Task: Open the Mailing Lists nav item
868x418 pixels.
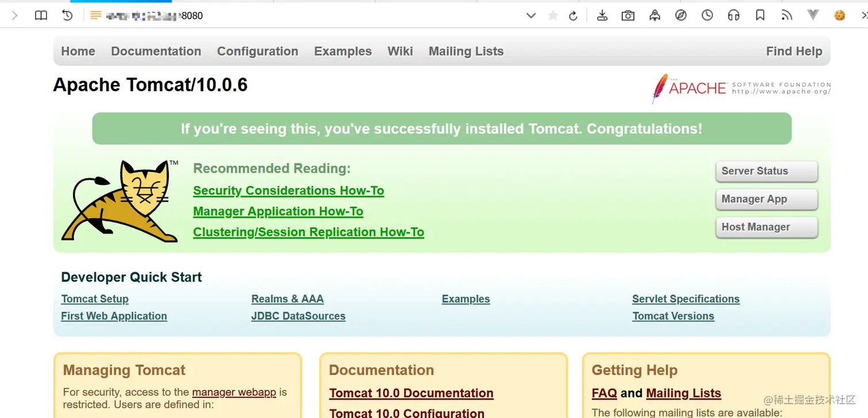Action: point(466,51)
